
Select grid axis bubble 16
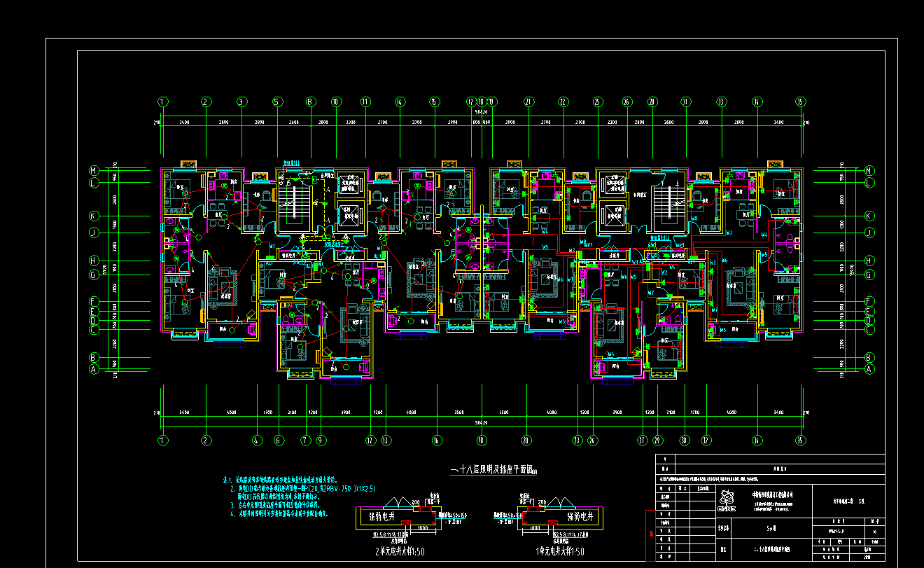pos(437,441)
